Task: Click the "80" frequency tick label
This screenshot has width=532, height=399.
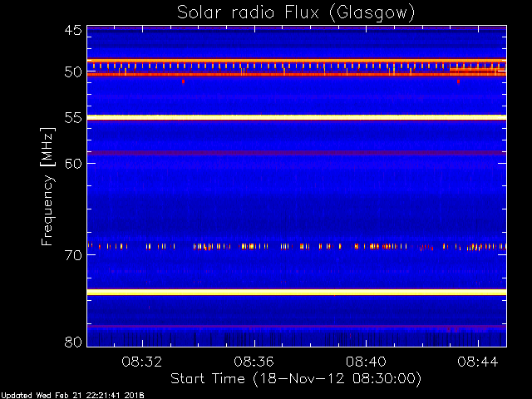Action: [x=73, y=342]
